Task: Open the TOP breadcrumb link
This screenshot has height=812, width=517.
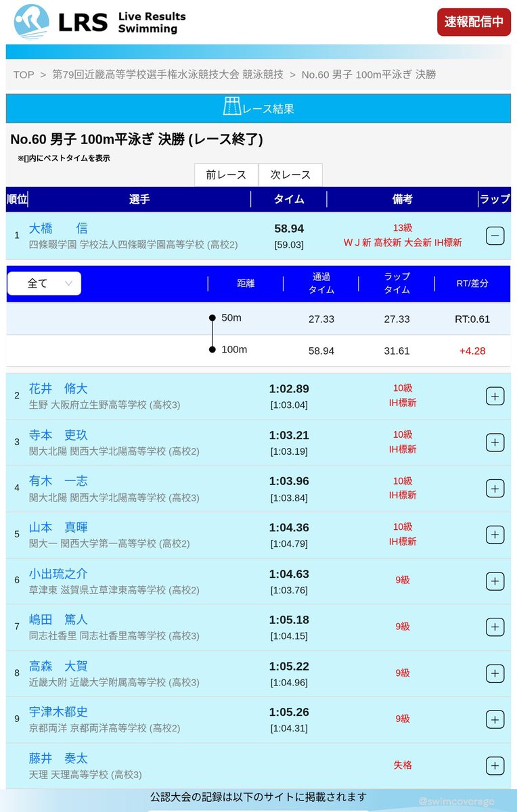Action: (x=24, y=74)
